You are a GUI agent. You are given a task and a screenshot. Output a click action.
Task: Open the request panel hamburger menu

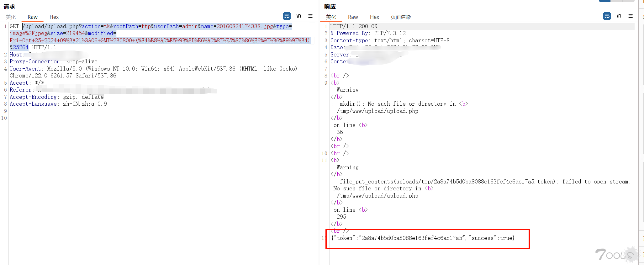tap(310, 16)
